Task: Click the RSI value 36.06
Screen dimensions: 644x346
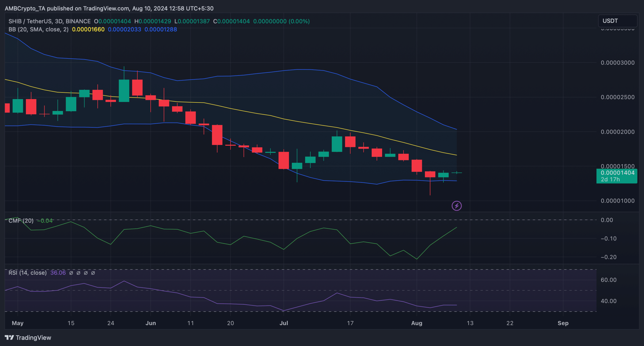Action: 58,273
